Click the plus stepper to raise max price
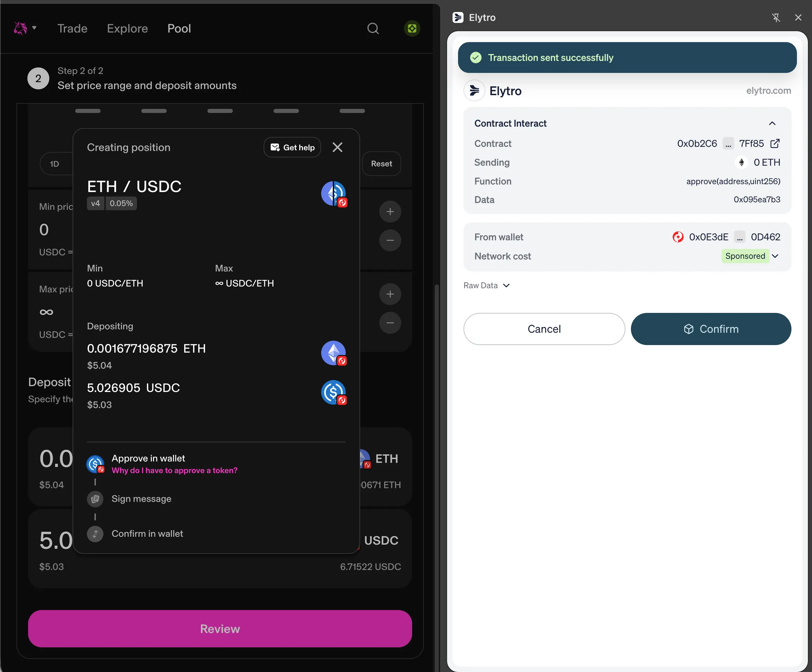Screen dimensions: 812x672 click(x=390, y=294)
